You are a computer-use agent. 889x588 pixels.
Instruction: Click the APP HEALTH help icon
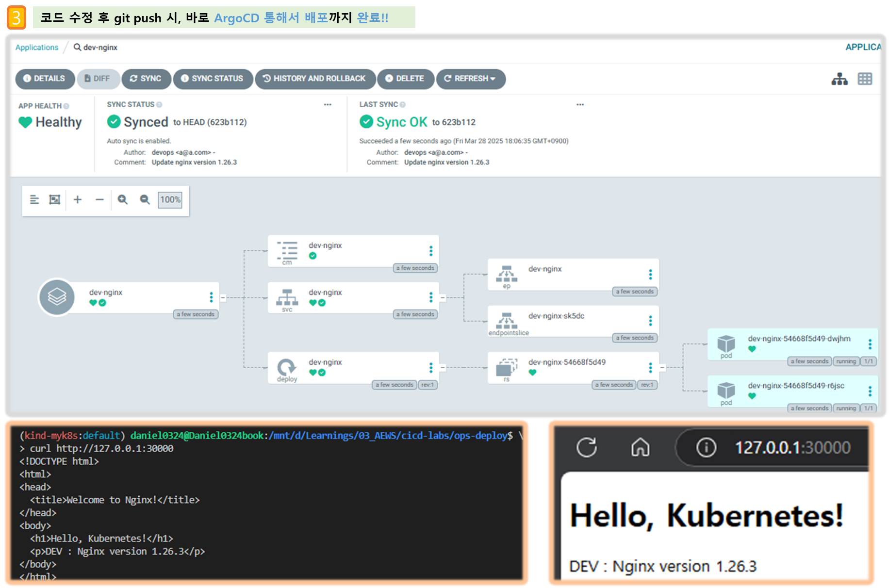click(x=66, y=106)
